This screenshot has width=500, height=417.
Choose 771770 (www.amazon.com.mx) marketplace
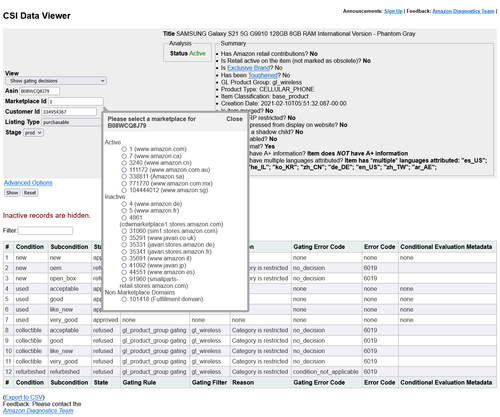124,183
